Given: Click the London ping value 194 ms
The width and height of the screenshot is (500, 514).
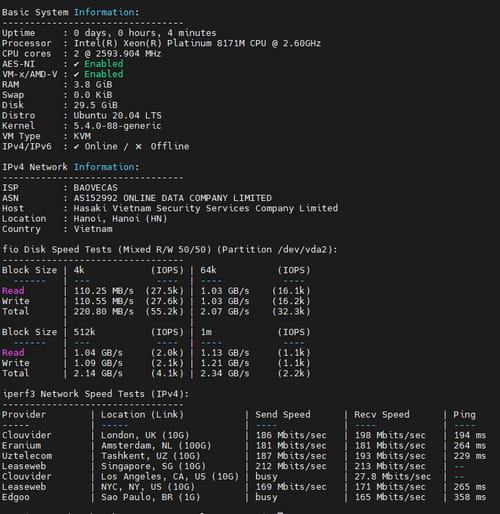Looking at the screenshot, I should [470, 435].
